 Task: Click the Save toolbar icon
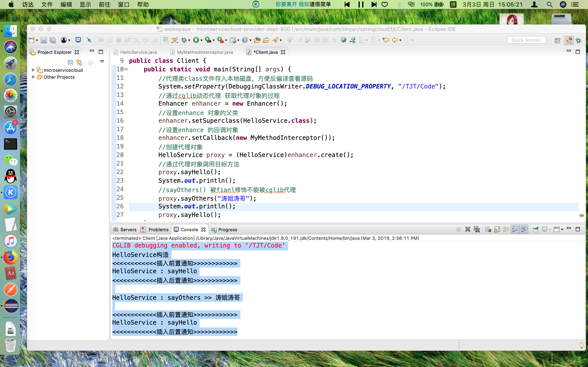tap(44, 40)
